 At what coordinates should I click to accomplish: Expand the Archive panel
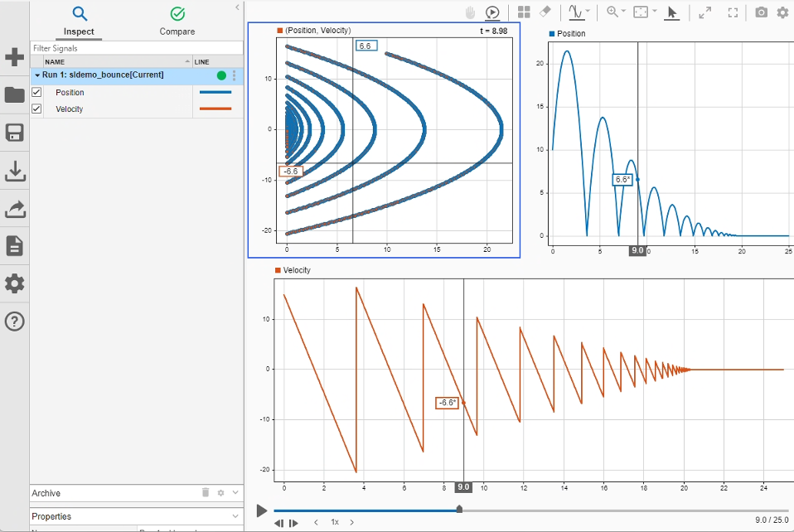(235, 492)
